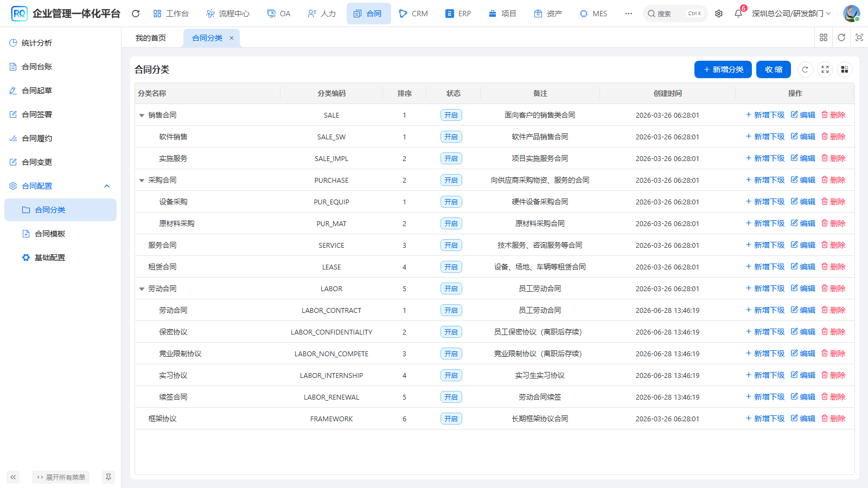
Task: Reload current tab using tab bar refresh icon
Action: tap(841, 37)
